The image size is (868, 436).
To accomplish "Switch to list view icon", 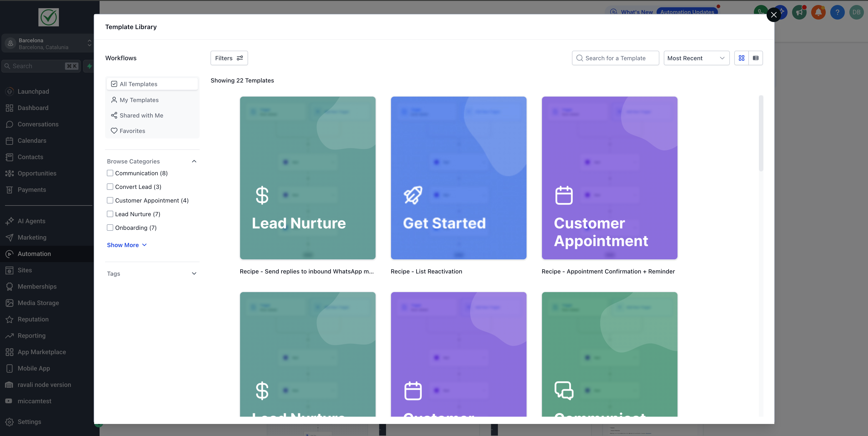I will tap(755, 58).
